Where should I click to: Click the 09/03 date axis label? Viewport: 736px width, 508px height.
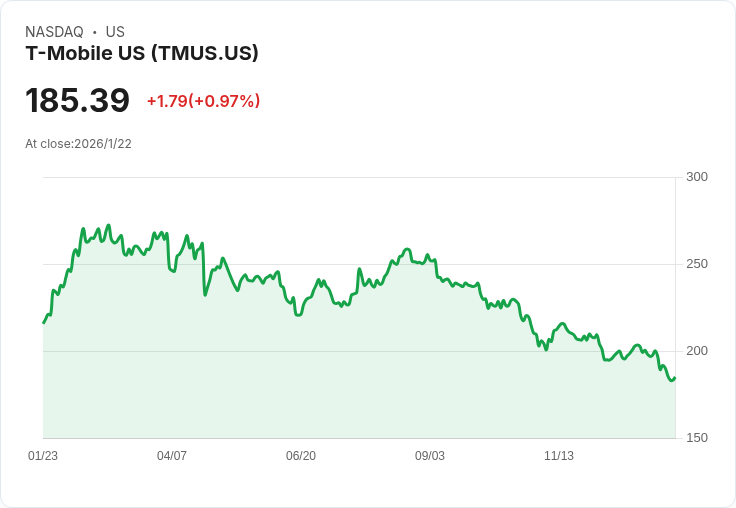click(430, 456)
